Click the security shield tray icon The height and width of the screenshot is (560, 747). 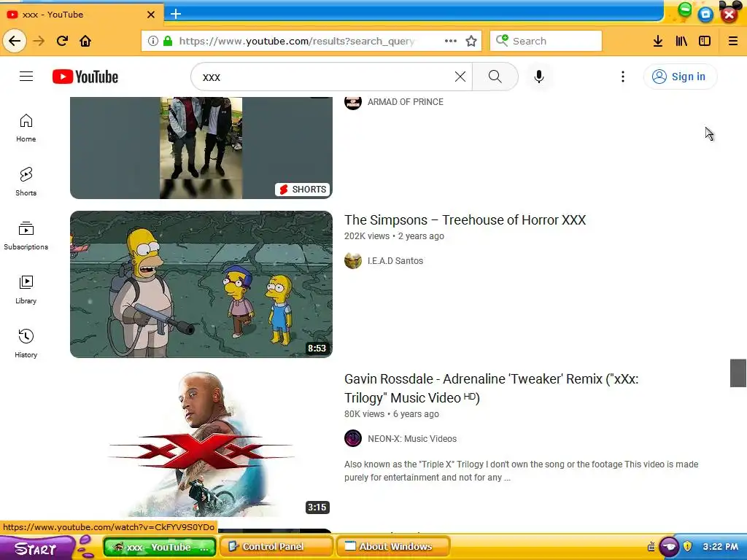point(687,545)
